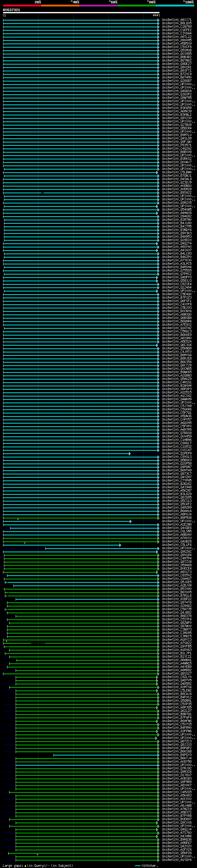Select the UniRef100_A5K483 label

(177, 795)
